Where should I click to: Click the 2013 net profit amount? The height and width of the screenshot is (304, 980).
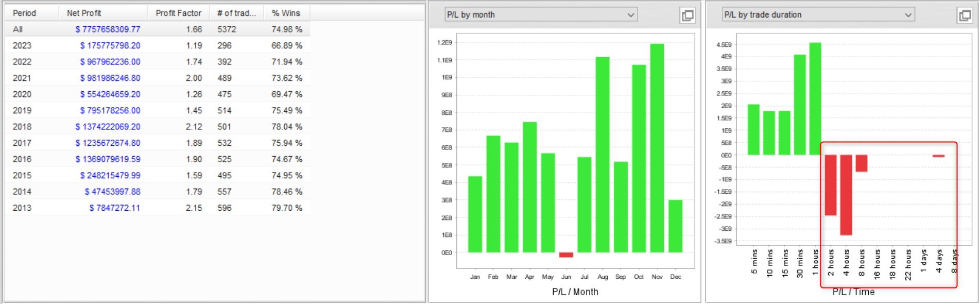click(114, 208)
